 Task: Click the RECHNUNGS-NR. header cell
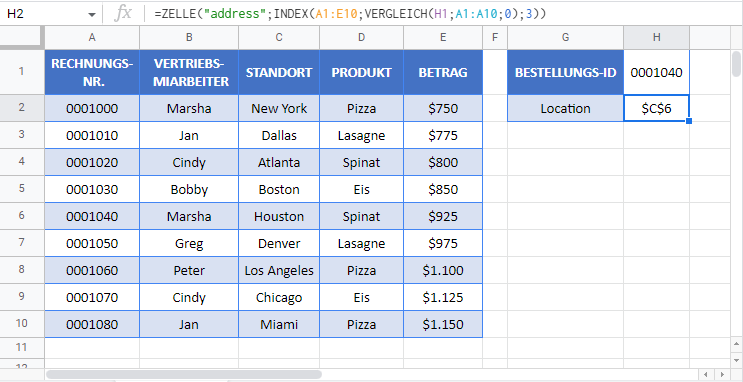tap(92, 72)
